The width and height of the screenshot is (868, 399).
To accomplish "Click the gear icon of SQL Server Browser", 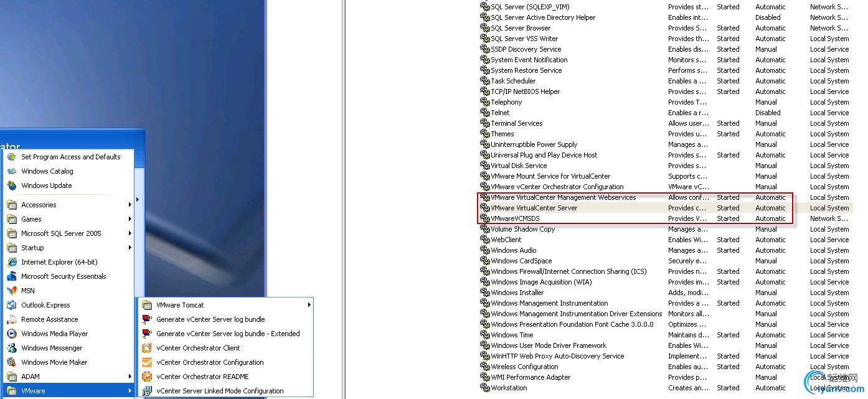I will tap(485, 28).
